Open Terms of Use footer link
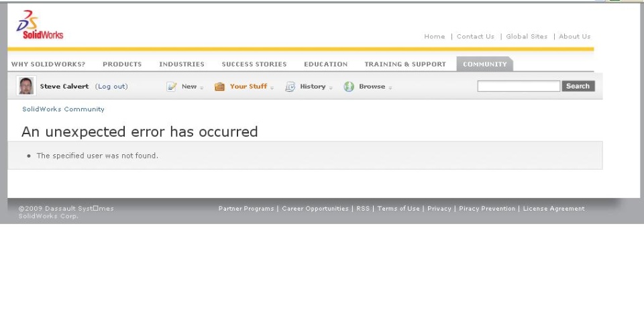644x322 pixels. tap(398, 209)
